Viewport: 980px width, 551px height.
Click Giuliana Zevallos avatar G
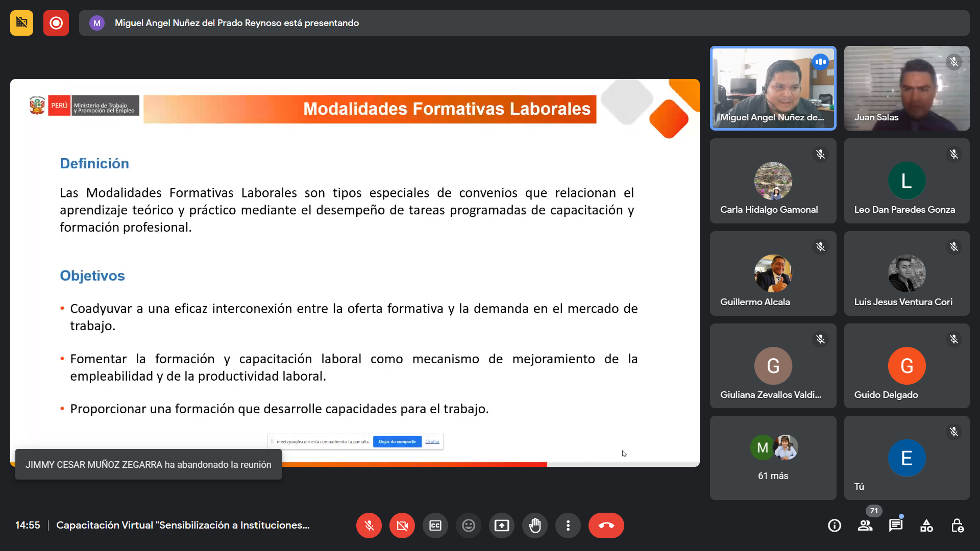click(773, 366)
